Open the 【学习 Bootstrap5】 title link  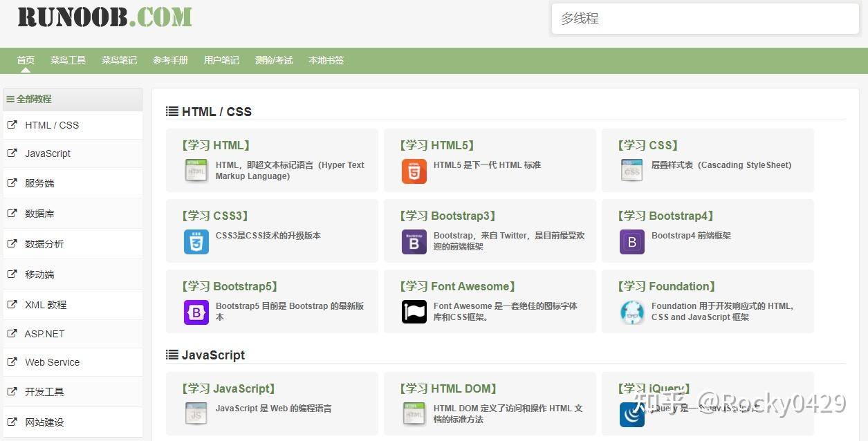pyautogui.click(x=230, y=286)
